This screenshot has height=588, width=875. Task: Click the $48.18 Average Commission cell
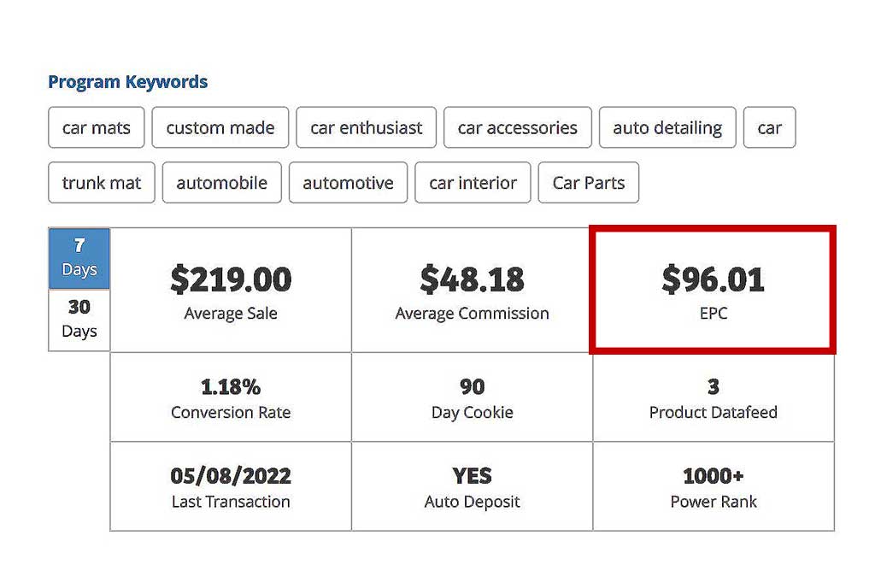(x=472, y=290)
